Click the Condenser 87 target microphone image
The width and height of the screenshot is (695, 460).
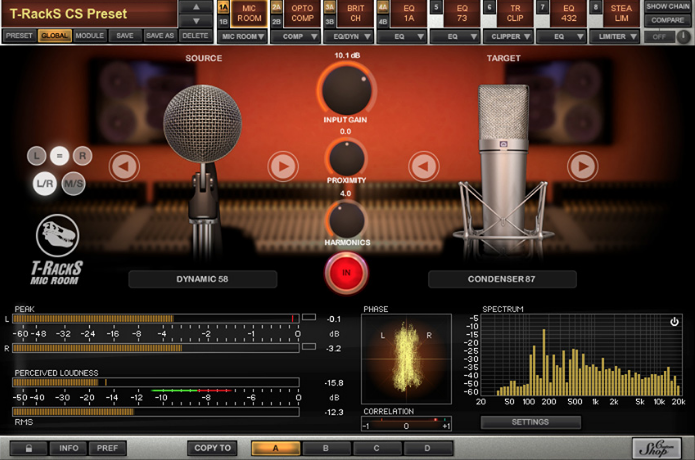click(x=504, y=171)
